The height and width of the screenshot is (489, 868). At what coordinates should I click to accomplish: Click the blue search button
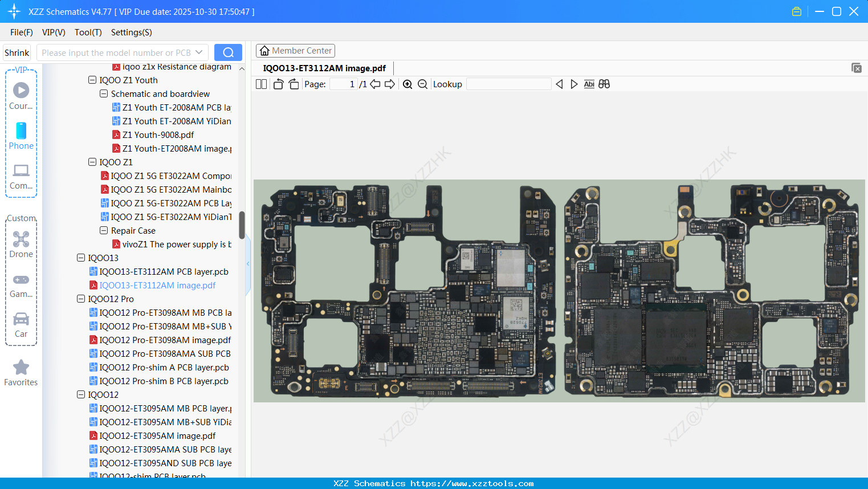tap(228, 52)
